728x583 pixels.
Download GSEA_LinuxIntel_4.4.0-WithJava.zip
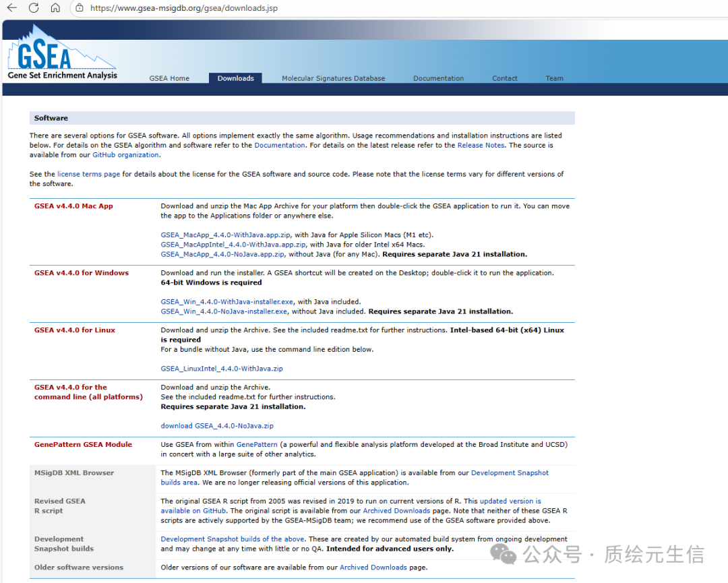222,369
